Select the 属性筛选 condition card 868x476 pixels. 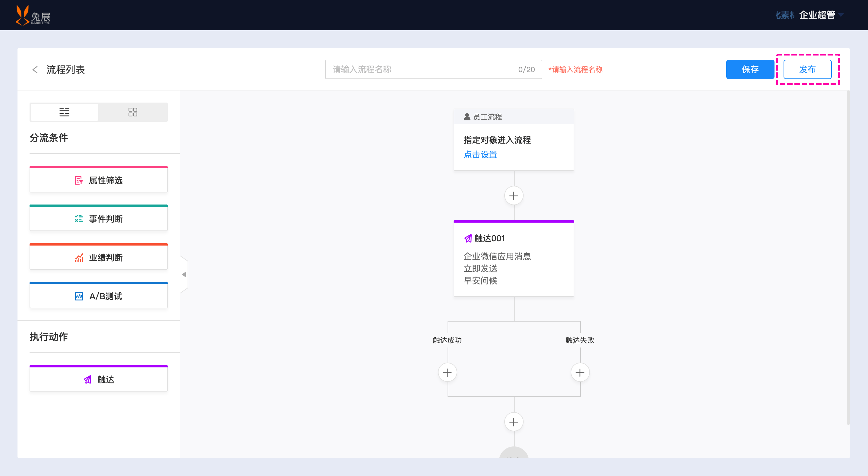[98, 179]
